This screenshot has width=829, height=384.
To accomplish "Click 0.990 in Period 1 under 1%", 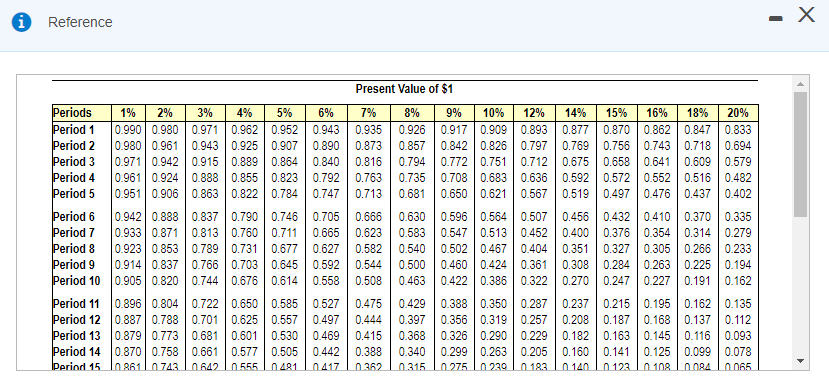I will tap(128, 129).
